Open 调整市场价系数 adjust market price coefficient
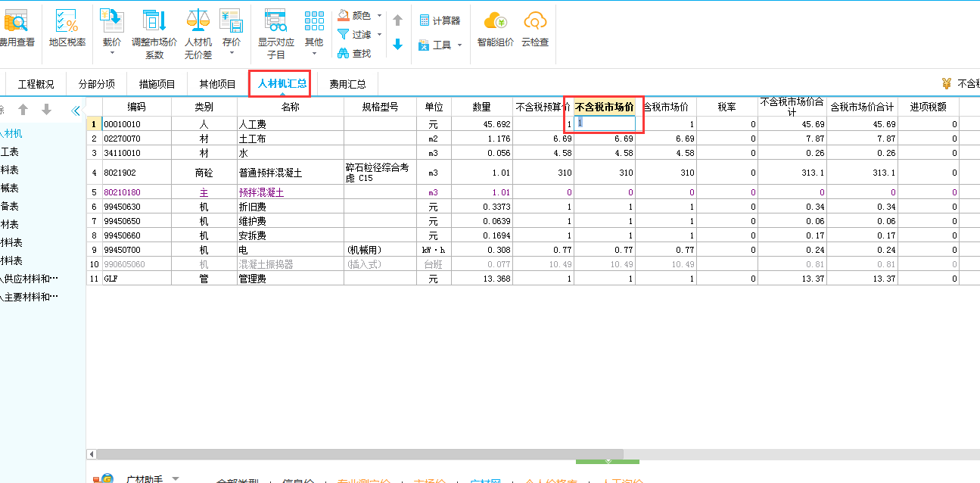 click(154, 34)
